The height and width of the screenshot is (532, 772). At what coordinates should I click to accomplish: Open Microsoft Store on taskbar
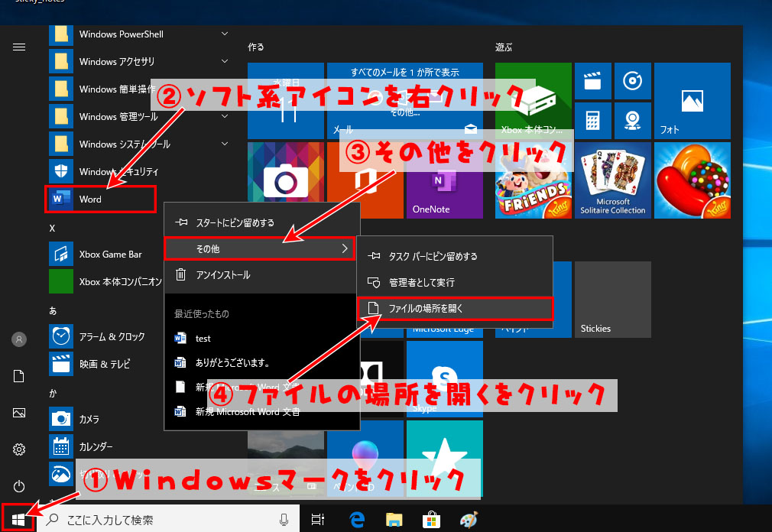(x=431, y=519)
